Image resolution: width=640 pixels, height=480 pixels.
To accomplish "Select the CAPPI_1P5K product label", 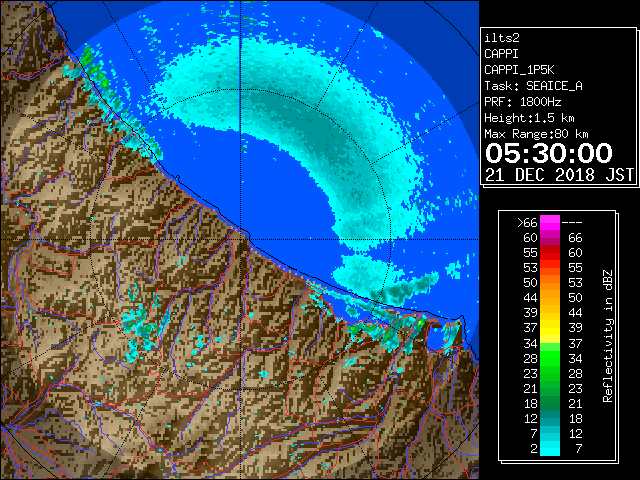I will 519,70.
